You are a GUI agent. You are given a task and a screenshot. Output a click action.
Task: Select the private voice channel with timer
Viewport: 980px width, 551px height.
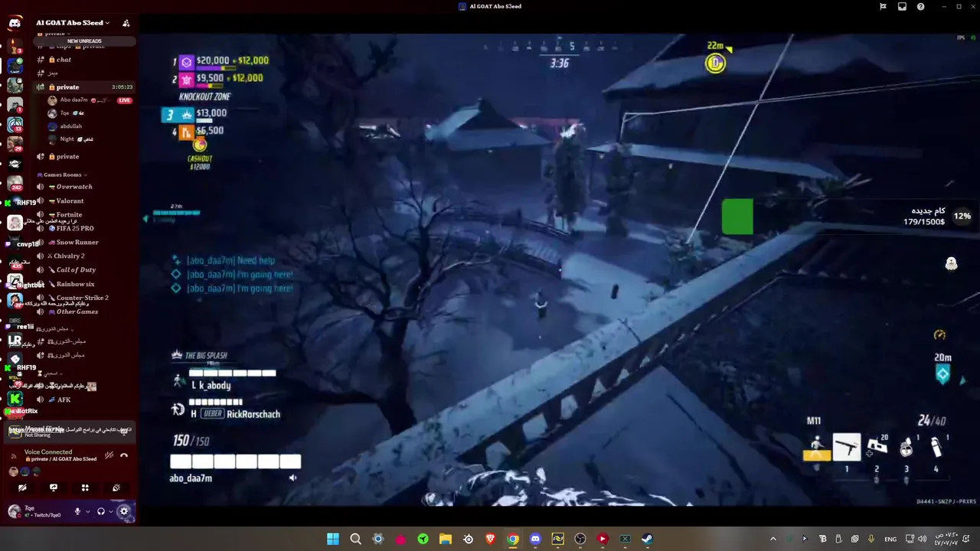(84, 87)
